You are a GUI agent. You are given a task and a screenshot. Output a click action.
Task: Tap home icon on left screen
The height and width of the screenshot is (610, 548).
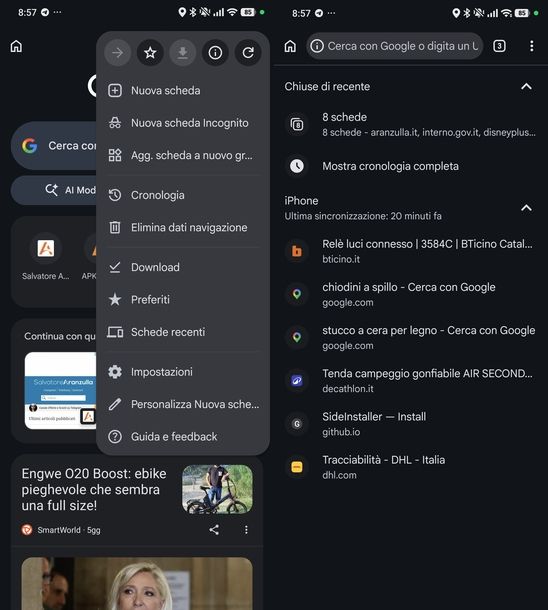pos(16,46)
